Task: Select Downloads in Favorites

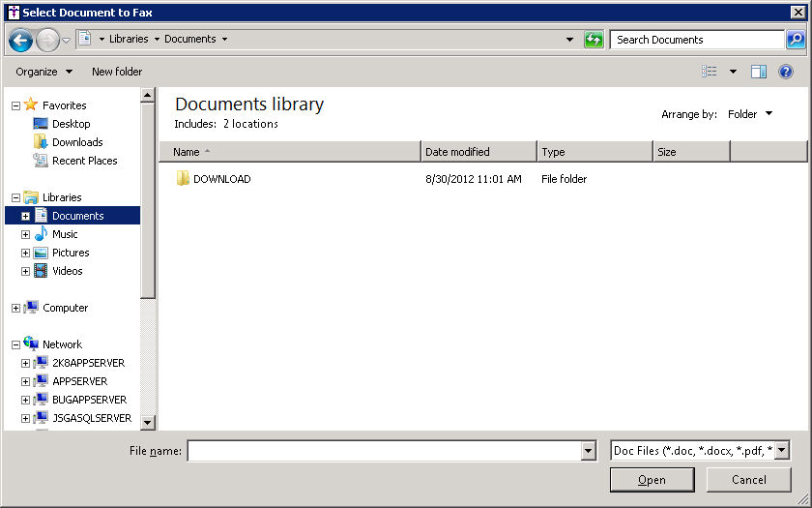Action: click(77, 142)
